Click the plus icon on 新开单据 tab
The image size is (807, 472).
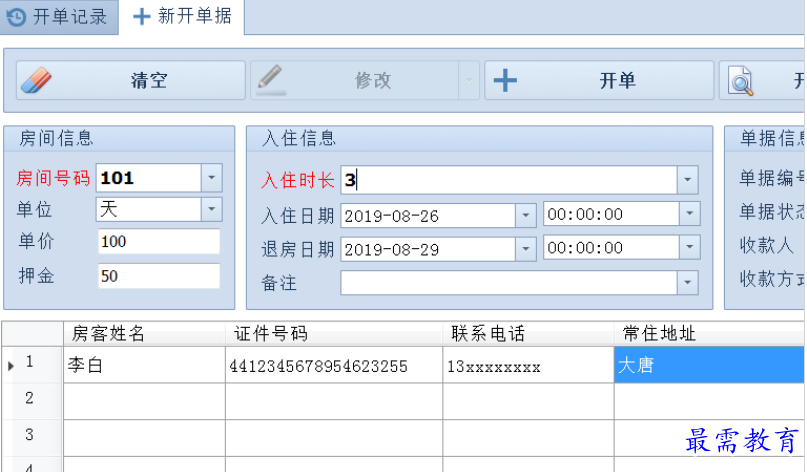point(142,16)
